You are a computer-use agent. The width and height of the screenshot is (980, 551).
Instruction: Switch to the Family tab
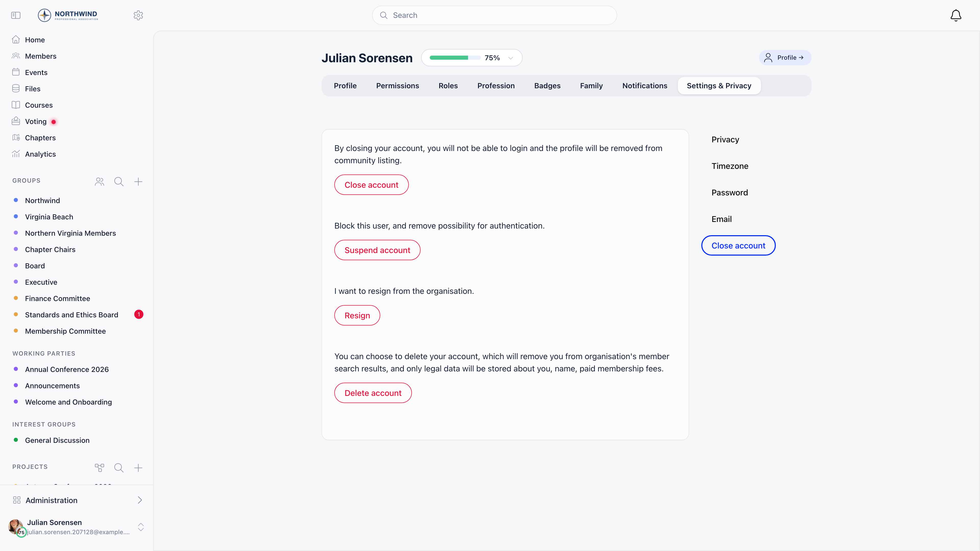tap(591, 85)
